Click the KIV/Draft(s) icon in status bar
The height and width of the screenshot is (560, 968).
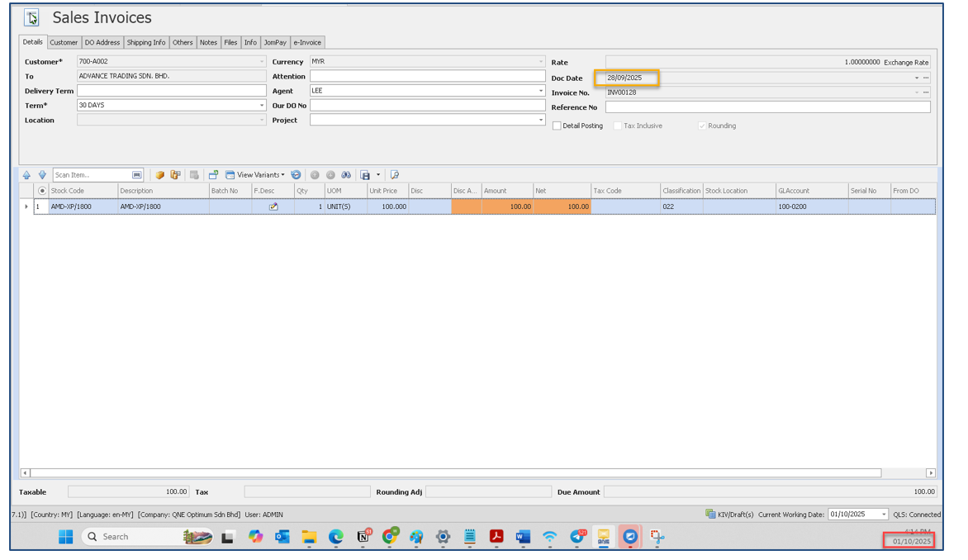click(x=710, y=515)
